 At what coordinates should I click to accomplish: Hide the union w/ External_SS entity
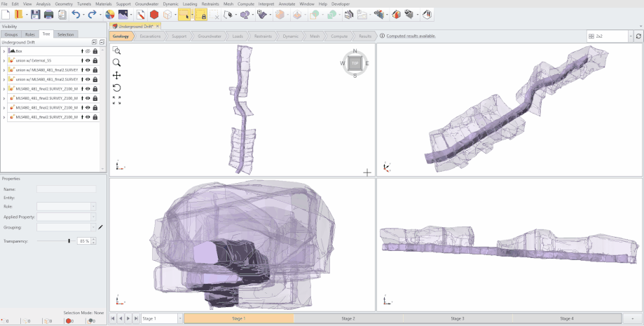tap(88, 61)
